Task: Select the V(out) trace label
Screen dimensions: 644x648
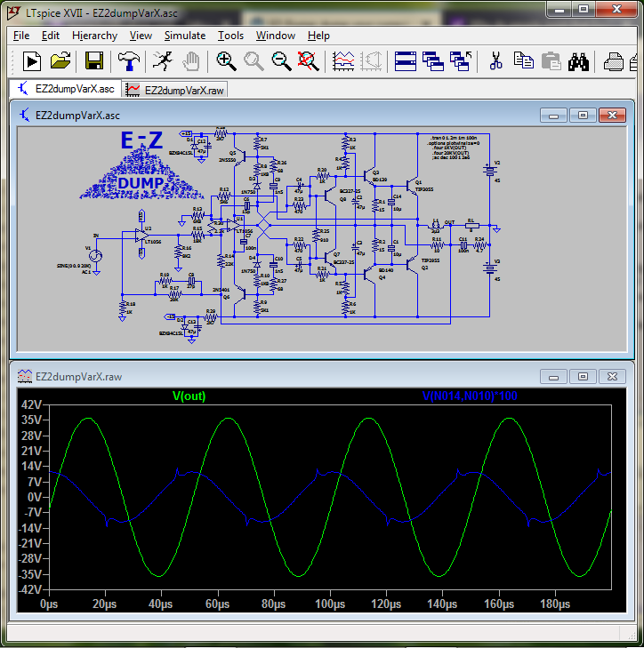Action: [189, 396]
